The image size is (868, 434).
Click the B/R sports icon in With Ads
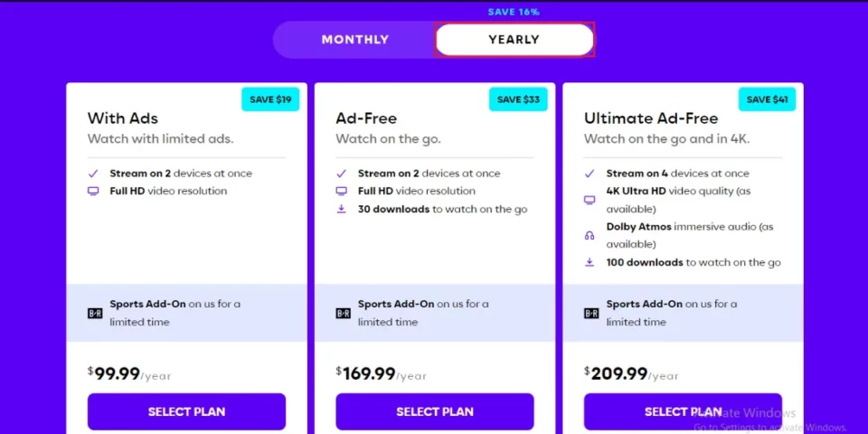tap(94, 314)
